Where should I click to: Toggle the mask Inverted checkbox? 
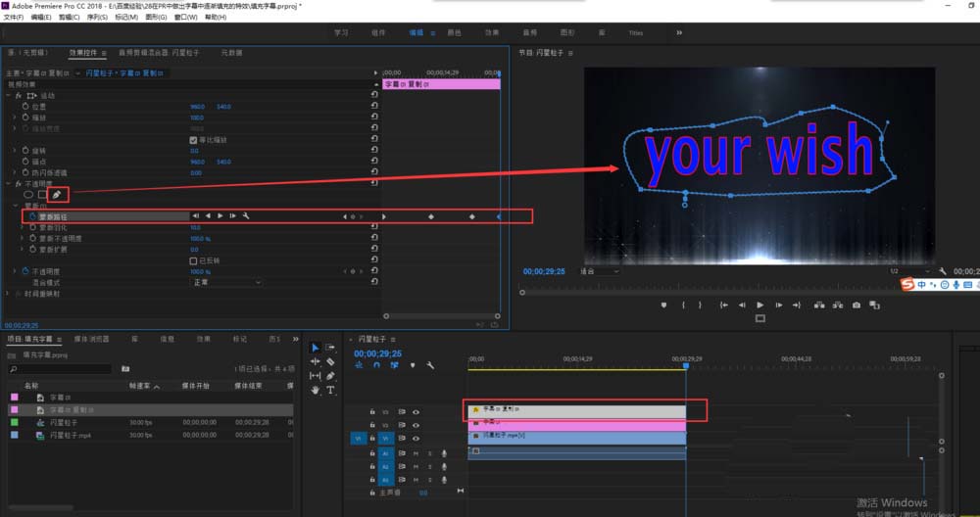coord(193,260)
